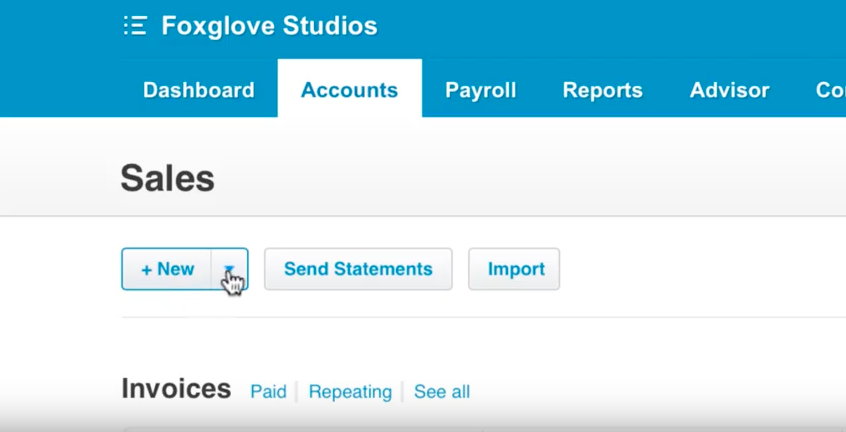Image resolution: width=846 pixels, height=432 pixels.
Task: Click the + New button
Action: (x=167, y=269)
